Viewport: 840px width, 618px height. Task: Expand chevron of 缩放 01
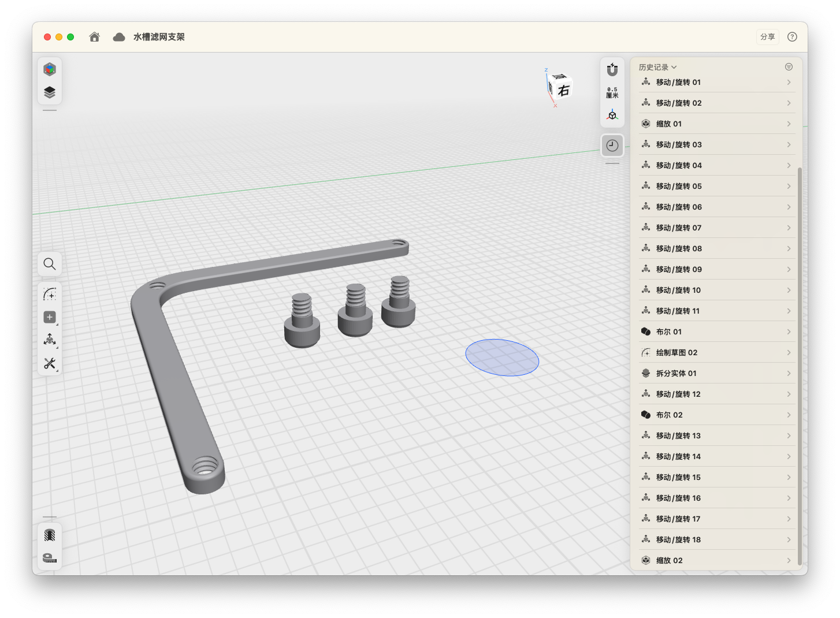pos(789,124)
